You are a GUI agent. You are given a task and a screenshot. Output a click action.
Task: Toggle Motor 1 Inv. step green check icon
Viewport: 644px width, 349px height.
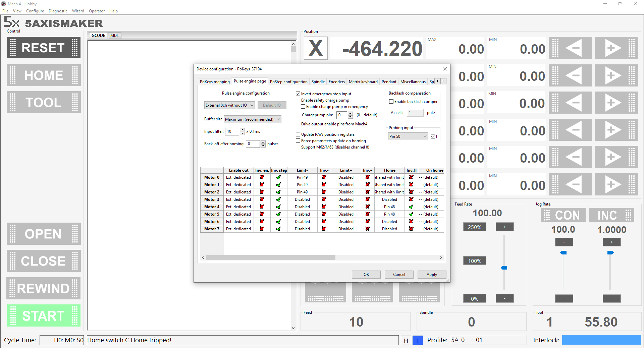[x=279, y=185]
